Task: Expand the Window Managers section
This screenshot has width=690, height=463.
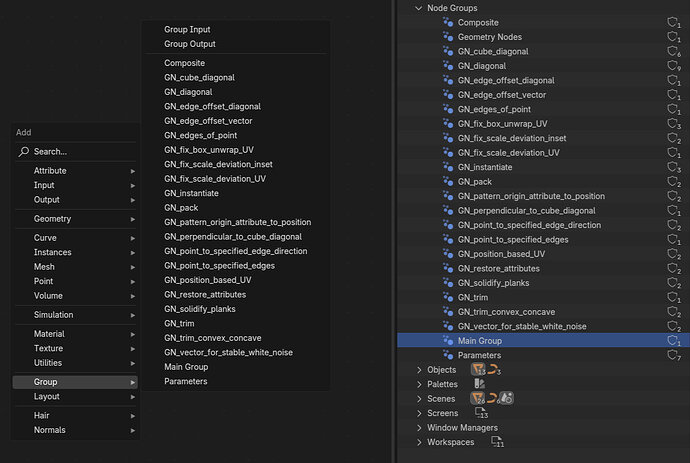Action: (x=419, y=428)
